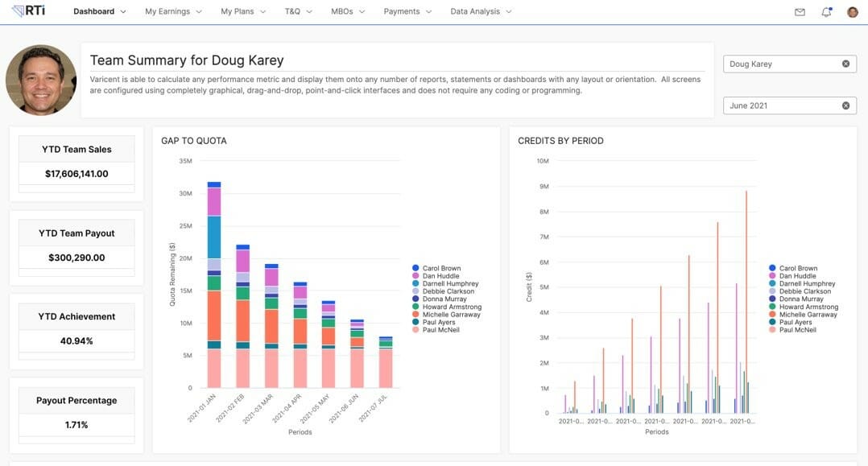
Task: Open the Payments menu
Action: click(x=407, y=12)
